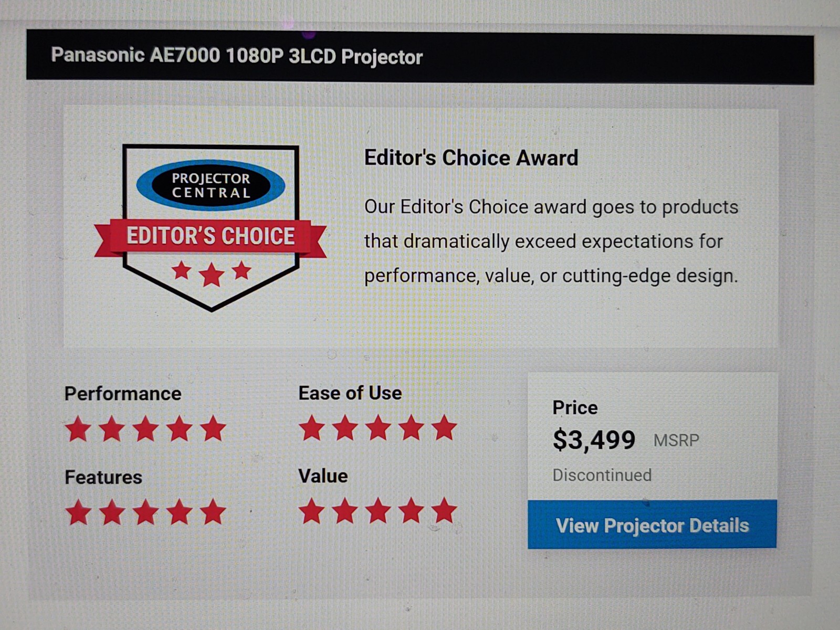This screenshot has width=840, height=630.
Task: Click the Editor's Choice badge image
Action: tap(211, 228)
